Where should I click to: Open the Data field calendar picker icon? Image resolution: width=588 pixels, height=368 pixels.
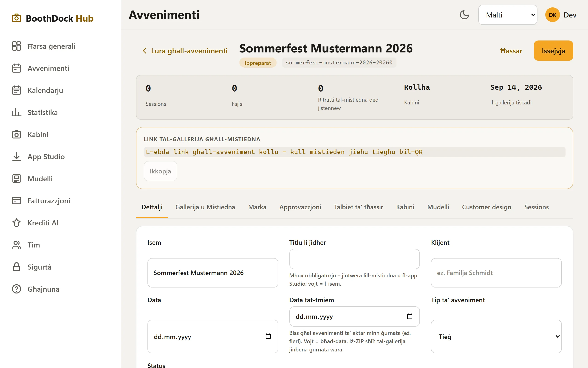click(268, 336)
